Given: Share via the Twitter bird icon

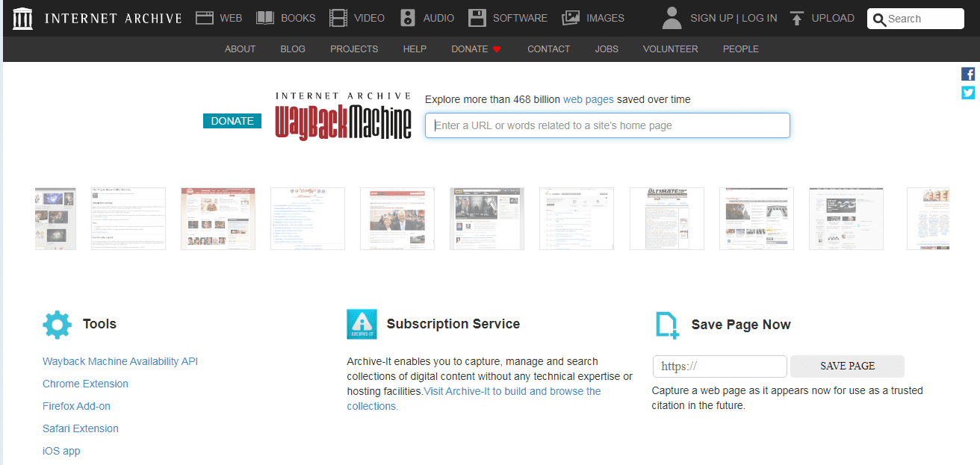Looking at the screenshot, I should click(968, 93).
